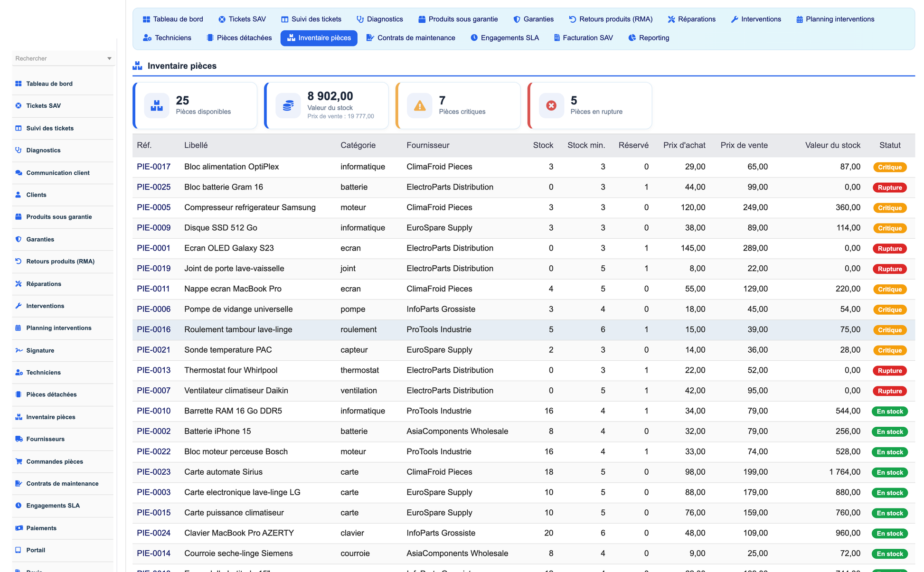924x572 pixels.
Task: Click the Diagnostics stethoscope icon in sidebar
Action: [19, 150]
